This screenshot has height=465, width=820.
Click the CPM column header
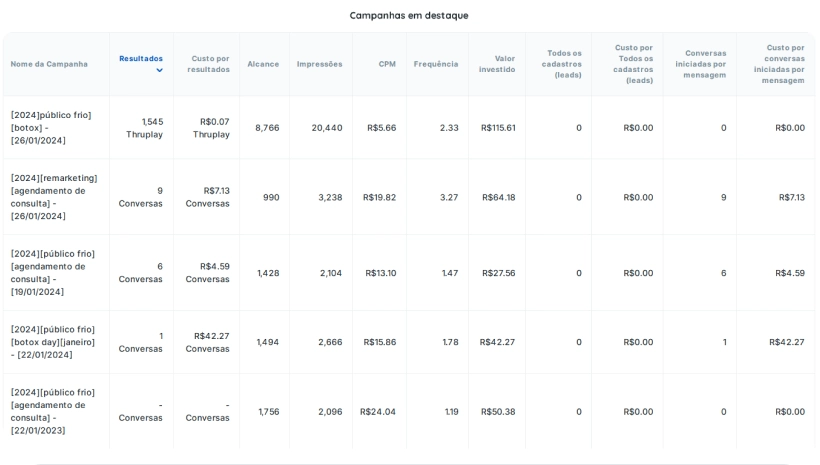click(387, 64)
